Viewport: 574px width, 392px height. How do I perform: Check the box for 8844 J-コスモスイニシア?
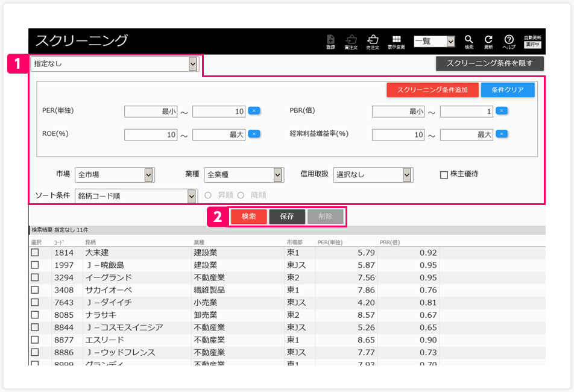pos(35,327)
